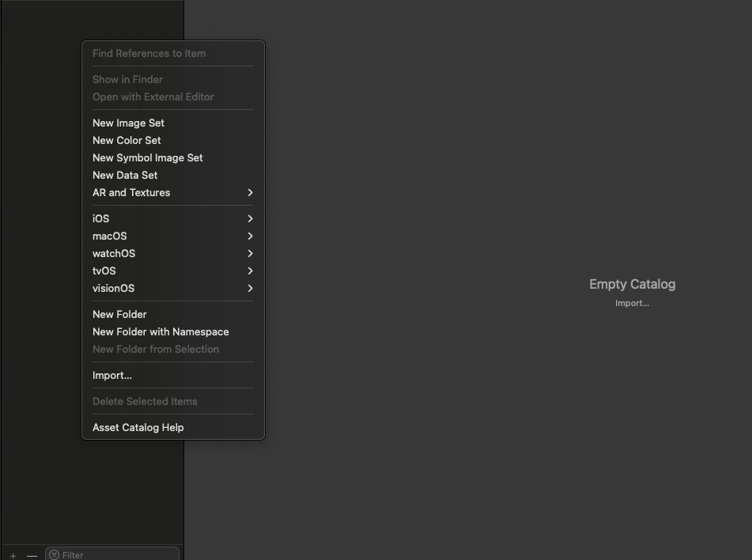Click the greyed-out Show in Finder entry
The image size is (752, 560).
172,79
